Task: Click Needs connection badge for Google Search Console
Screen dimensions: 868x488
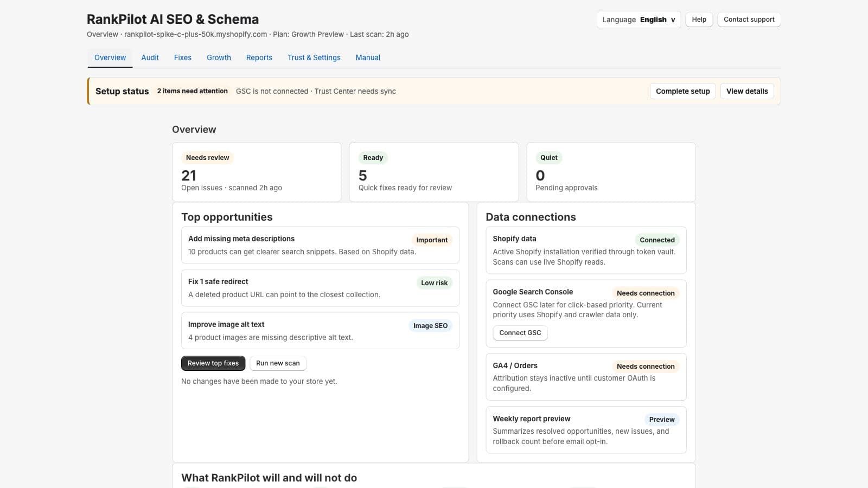Action: pyautogui.click(x=646, y=293)
